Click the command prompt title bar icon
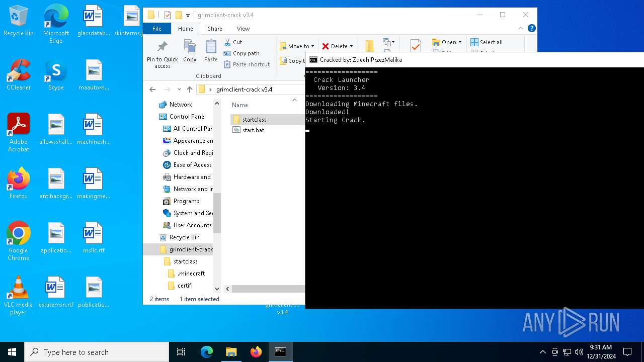This screenshot has width=644, height=362. 313,60
